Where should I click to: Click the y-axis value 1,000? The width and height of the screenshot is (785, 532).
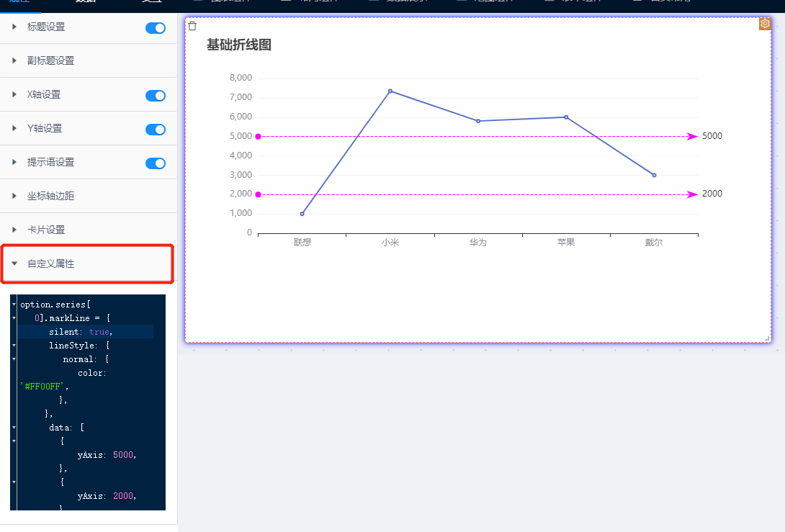click(x=241, y=213)
